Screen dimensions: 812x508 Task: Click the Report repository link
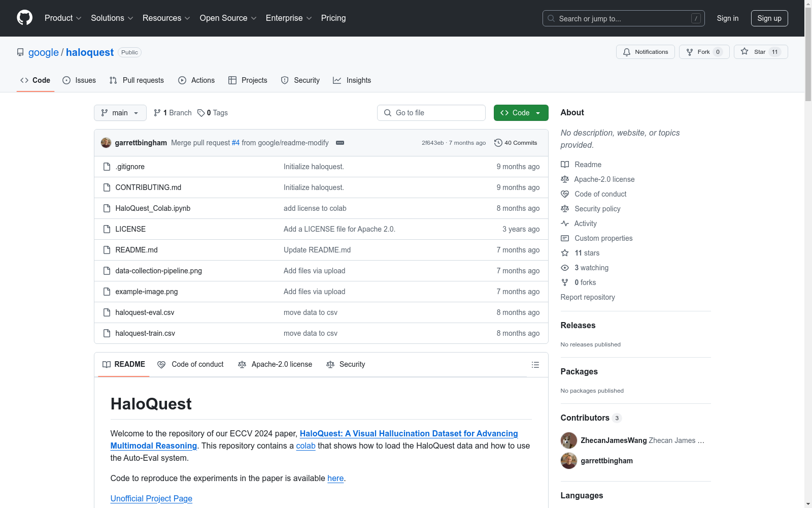pyautogui.click(x=588, y=297)
